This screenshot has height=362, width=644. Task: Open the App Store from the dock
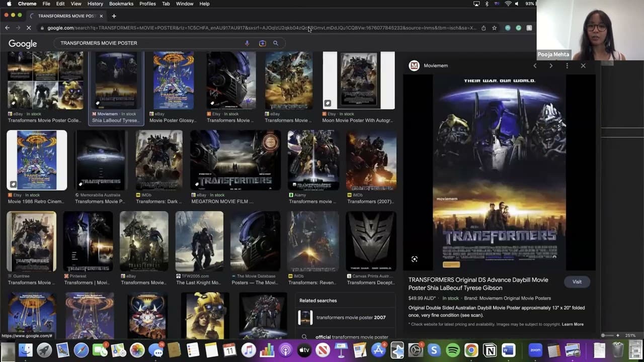[378, 350]
